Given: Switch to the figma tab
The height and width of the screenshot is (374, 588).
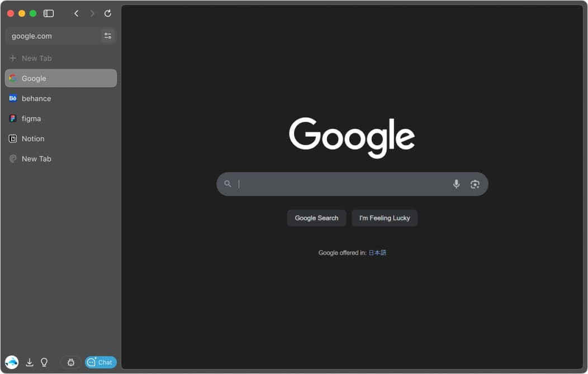Looking at the screenshot, I should pyautogui.click(x=31, y=118).
